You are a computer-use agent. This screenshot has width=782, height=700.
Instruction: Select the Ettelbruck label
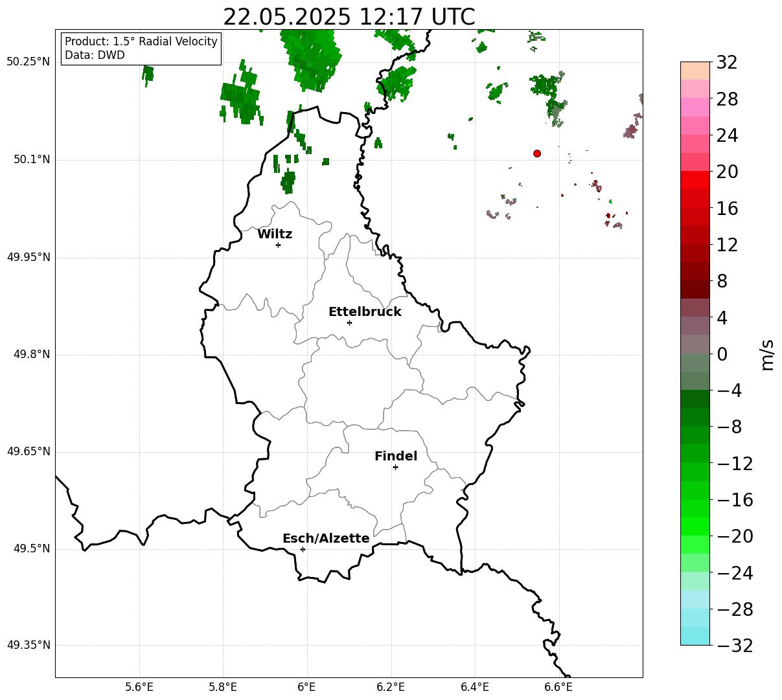(x=365, y=312)
